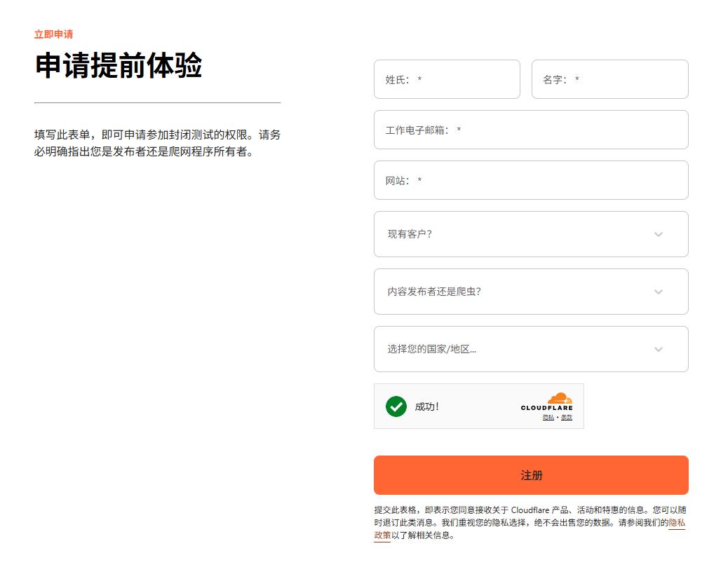Click the 隐私 link in the Turnstile widget
Image resolution: width=728 pixels, height=567 pixels.
[x=549, y=417]
